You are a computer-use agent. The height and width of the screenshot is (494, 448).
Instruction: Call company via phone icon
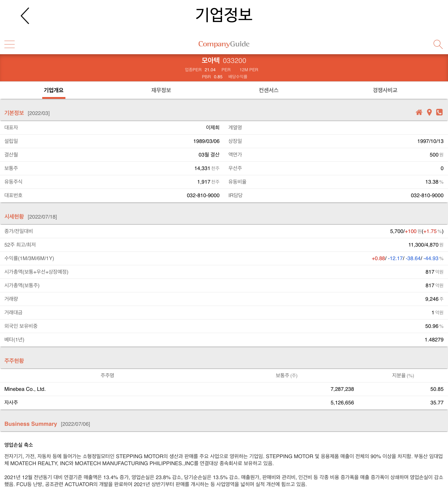[x=439, y=112]
